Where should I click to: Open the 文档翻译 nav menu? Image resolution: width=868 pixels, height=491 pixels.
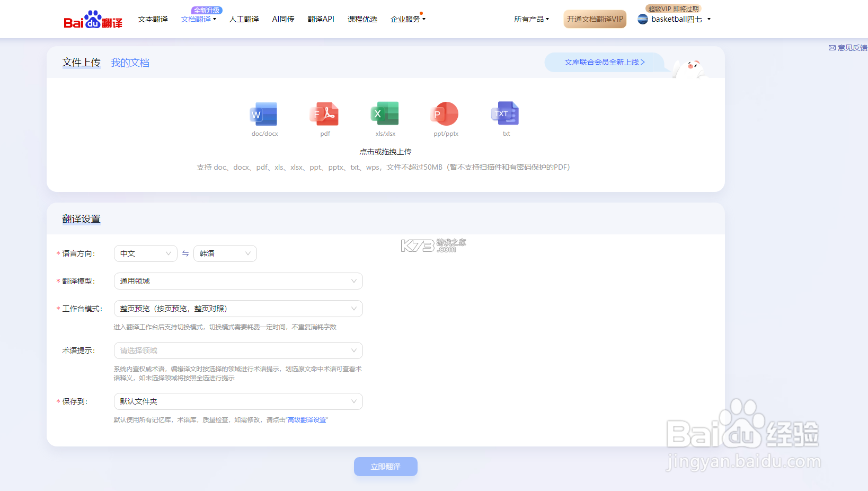point(199,19)
